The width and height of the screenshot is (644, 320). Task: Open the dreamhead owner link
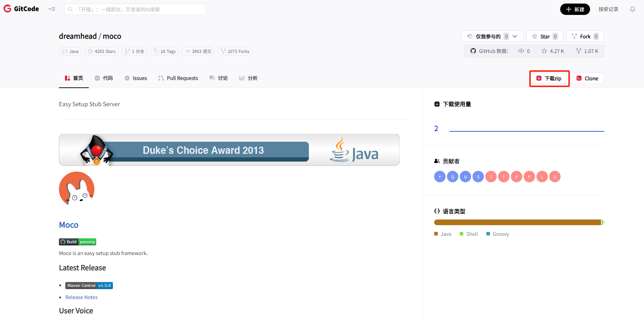(x=78, y=36)
